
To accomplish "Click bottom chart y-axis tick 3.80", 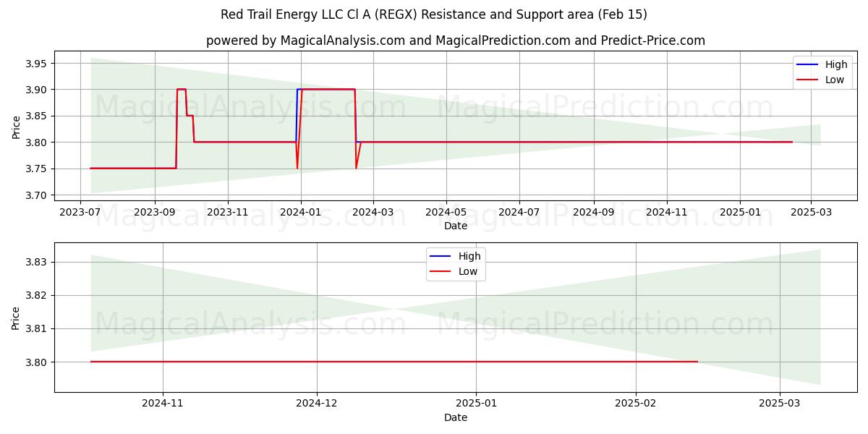I will coord(37,362).
